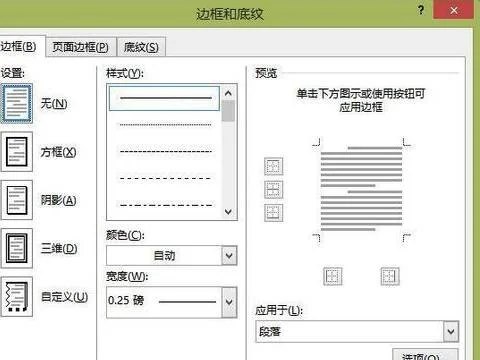480x360 pixels.
Task: Click the 0.25 磅 width field
Action: tap(164, 302)
